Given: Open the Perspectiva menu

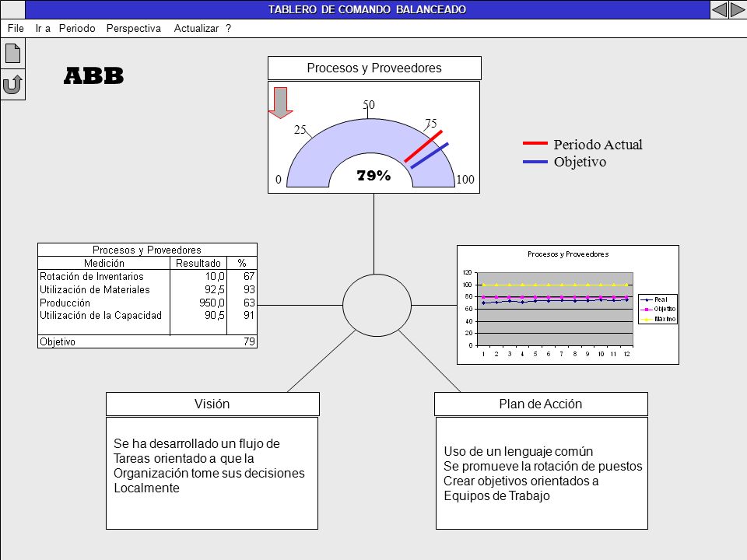Looking at the screenshot, I should (133, 29).
